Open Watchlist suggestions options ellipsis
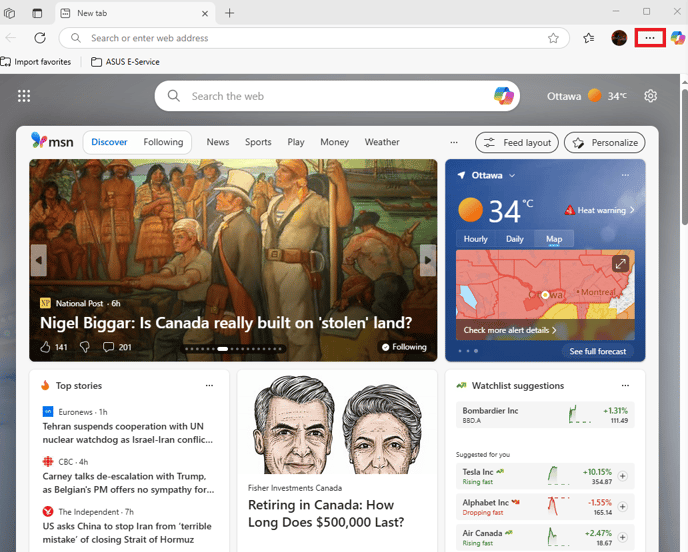 click(x=625, y=386)
